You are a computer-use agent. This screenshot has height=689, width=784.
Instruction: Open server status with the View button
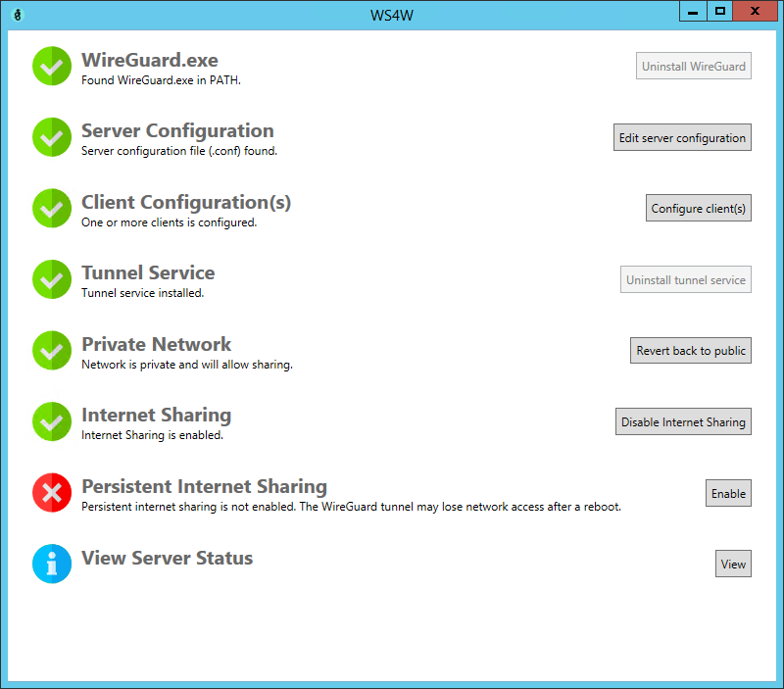(x=733, y=564)
